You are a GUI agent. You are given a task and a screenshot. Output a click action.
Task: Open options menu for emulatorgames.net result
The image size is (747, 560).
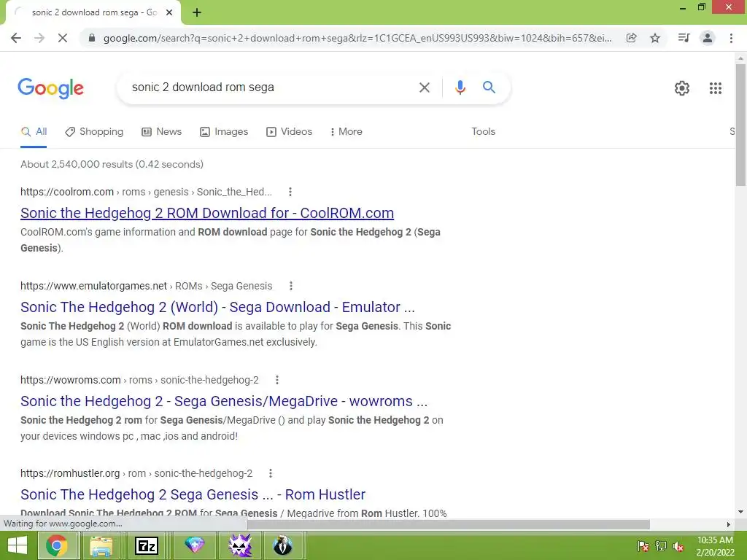pos(290,286)
